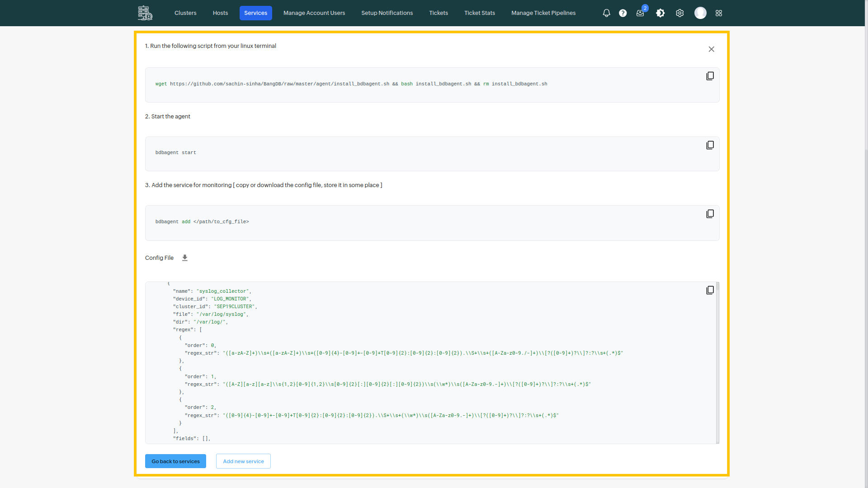Go to the Clusters tab
868x488 pixels.
[185, 13]
